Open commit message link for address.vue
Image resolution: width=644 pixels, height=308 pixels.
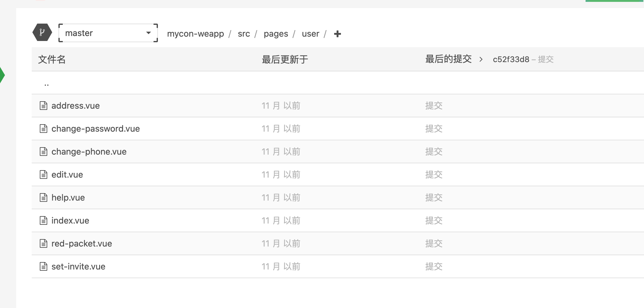[434, 106]
